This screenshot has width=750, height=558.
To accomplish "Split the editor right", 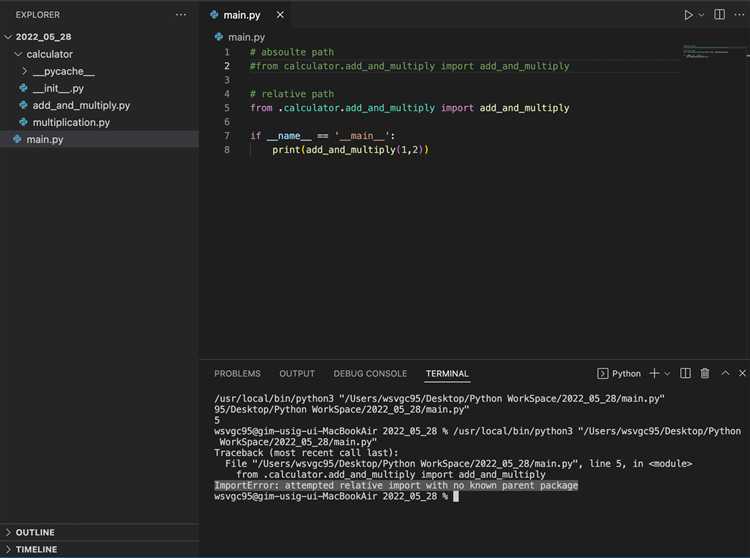I will tap(719, 14).
